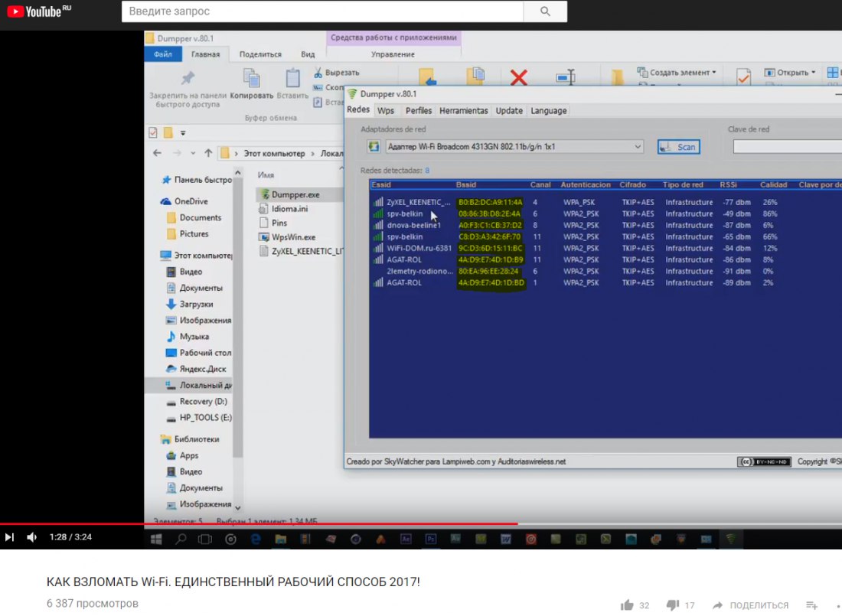Select the ZyXEL_KEENETIC network row
Screen dimensions: 842x616
(605, 203)
